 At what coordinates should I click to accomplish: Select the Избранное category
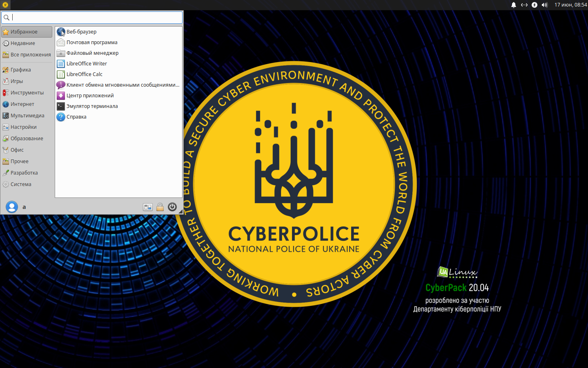pyautogui.click(x=27, y=32)
